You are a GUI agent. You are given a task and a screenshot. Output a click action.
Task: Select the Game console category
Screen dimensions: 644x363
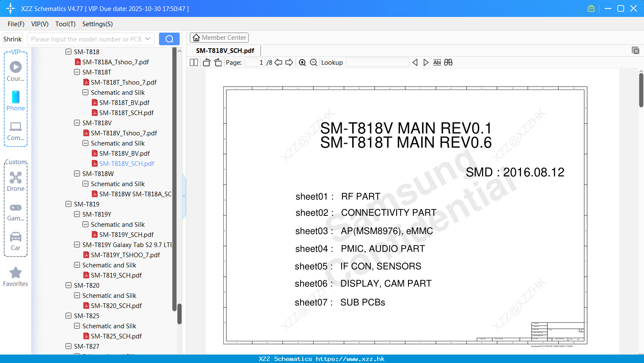point(16,212)
